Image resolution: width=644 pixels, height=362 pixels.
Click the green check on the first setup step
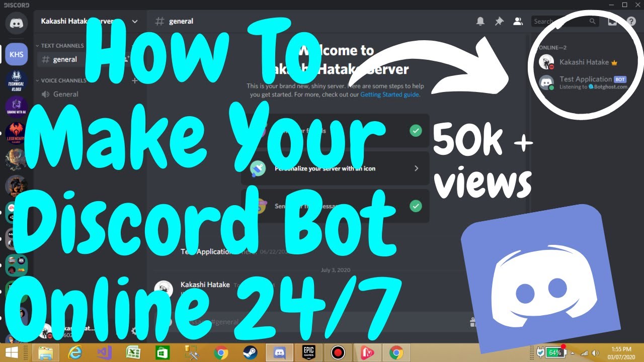click(x=416, y=131)
